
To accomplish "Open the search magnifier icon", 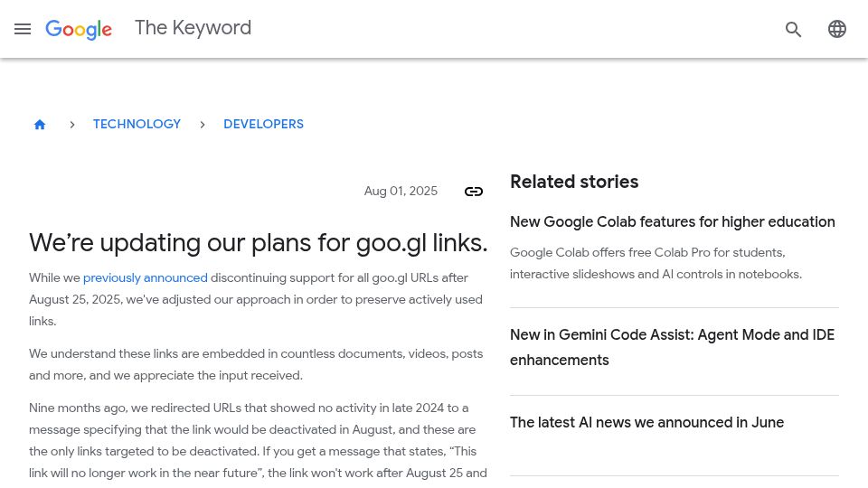I will 793,29.
